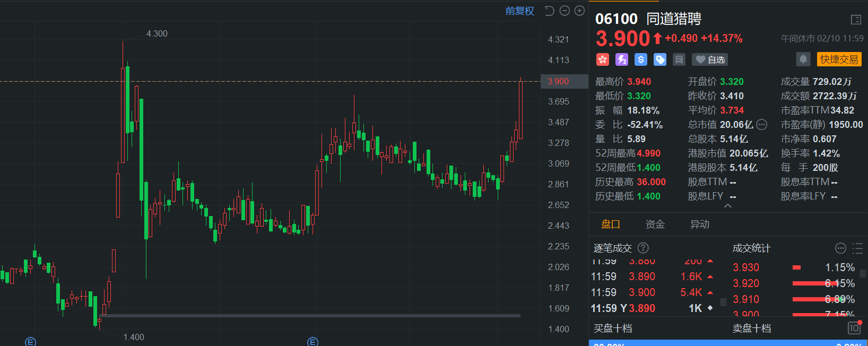Click the undo arrow above the chart
This screenshot has width=868, height=346.
click(x=550, y=11)
